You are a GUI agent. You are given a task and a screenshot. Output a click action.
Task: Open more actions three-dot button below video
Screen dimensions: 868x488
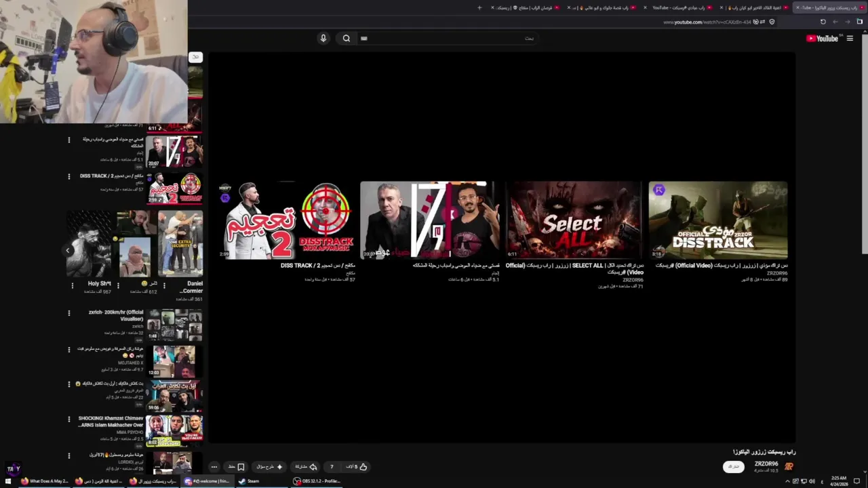[x=214, y=466]
